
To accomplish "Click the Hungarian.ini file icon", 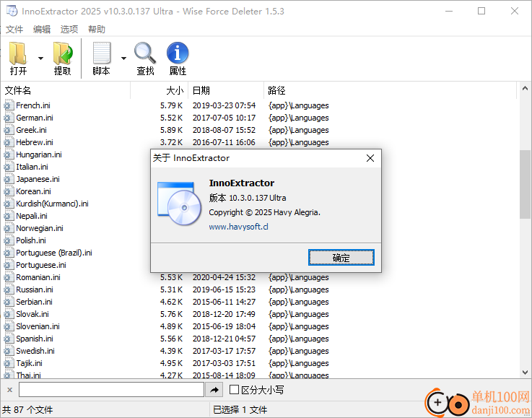I will [9, 154].
